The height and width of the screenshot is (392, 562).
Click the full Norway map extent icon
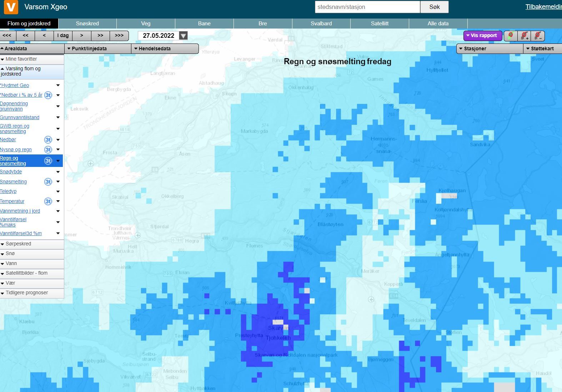point(510,36)
